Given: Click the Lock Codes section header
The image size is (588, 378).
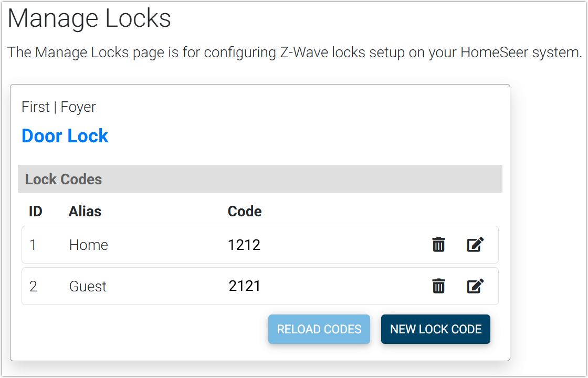Looking at the screenshot, I should pyautogui.click(x=64, y=179).
